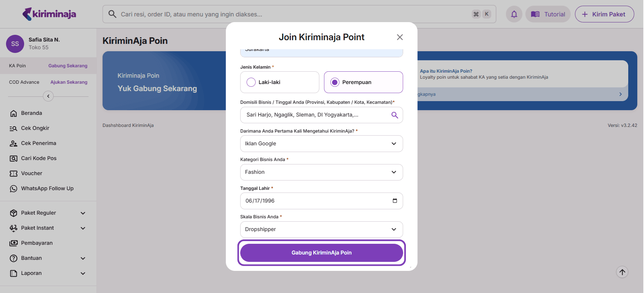The image size is (644, 293).
Task: Click the top search input field
Action: tap(292, 14)
